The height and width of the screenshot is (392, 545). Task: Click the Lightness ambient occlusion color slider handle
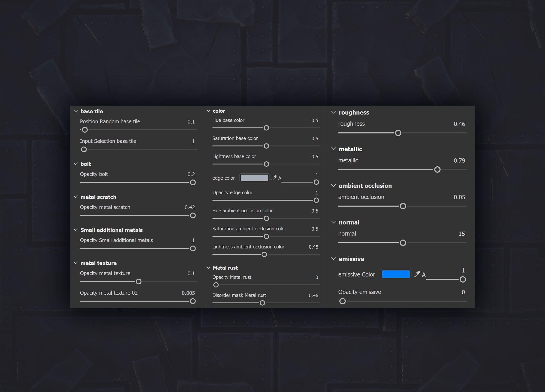pos(264,254)
